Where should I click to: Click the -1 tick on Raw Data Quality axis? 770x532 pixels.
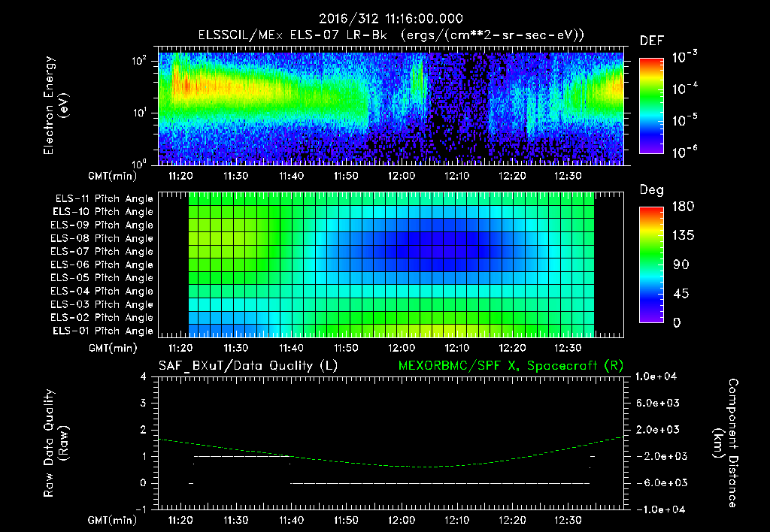(141, 509)
